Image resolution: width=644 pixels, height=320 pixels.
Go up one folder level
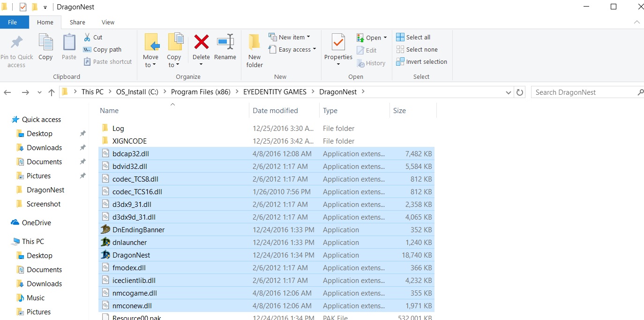pyautogui.click(x=52, y=92)
